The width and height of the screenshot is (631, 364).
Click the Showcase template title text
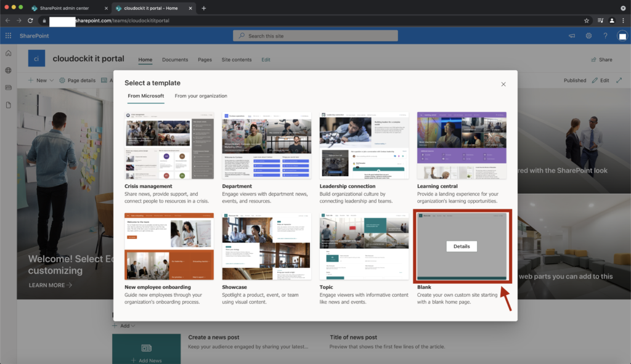tap(234, 287)
